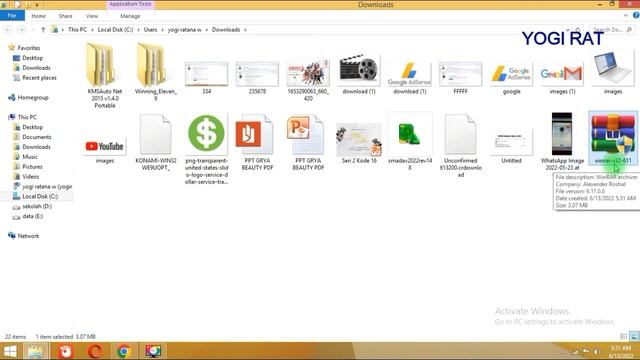Expand the ribbon using the chevron
The height and width of the screenshot is (360, 640).
pyautogui.click(x=626, y=16)
